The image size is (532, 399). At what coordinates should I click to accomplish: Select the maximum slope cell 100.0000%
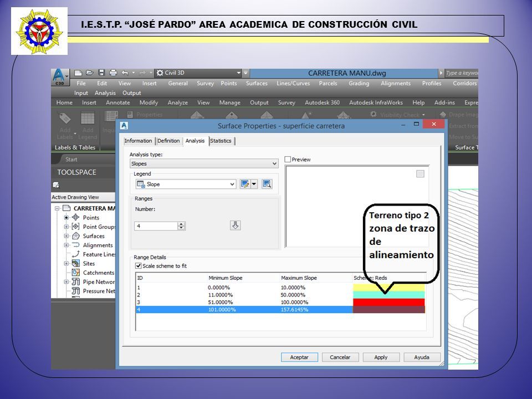pyautogui.click(x=294, y=302)
